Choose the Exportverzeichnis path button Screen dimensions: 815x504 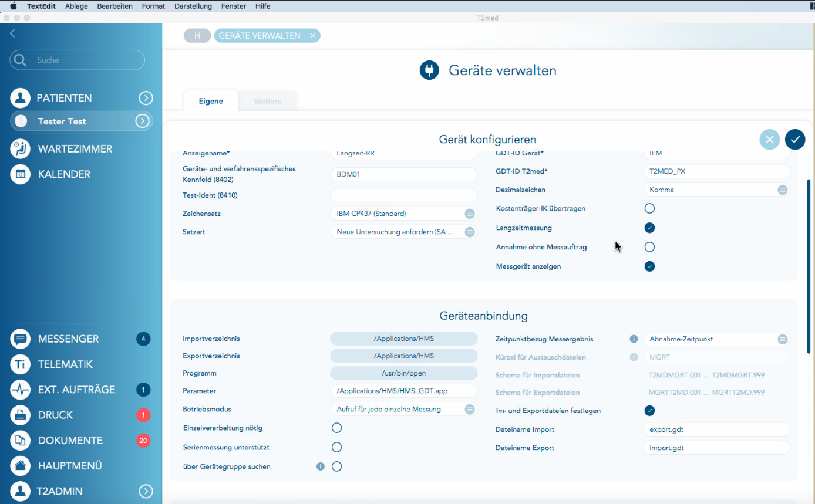pyautogui.click(x=404, y=356)
